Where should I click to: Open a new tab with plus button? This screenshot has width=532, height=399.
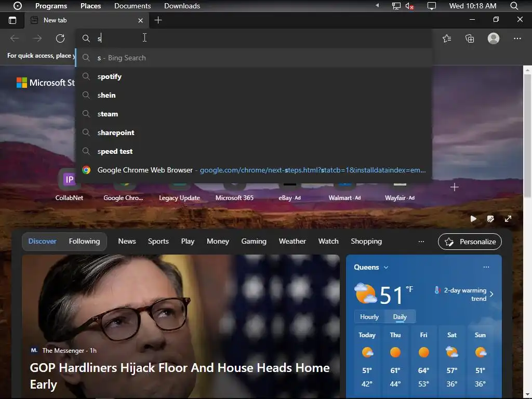158,20
